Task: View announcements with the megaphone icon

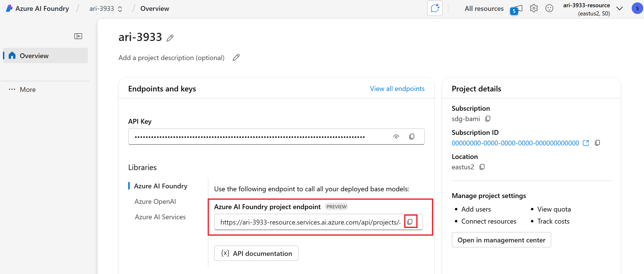Action: click(517, 8)
